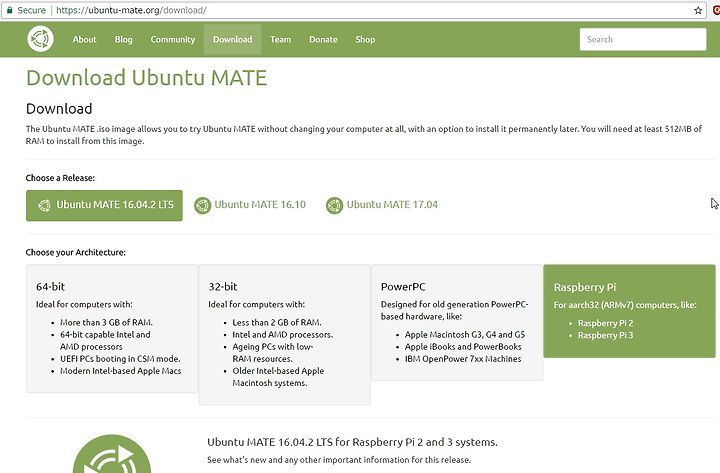Viewport: 720px width, 473px height.
Task: Click the Ubuntu MATE 17.04 circle icon
Action: (x=334, y=205)
